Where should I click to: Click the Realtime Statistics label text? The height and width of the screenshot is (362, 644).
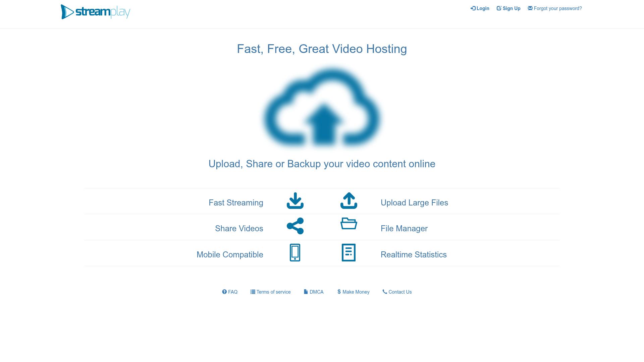[x=414, y=255]
